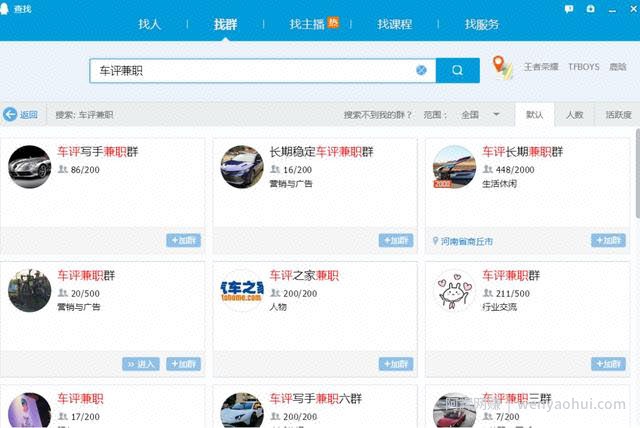Open group title 长期稳定车评兼职群
Screen dimensions: 640x428
point(321,152)
